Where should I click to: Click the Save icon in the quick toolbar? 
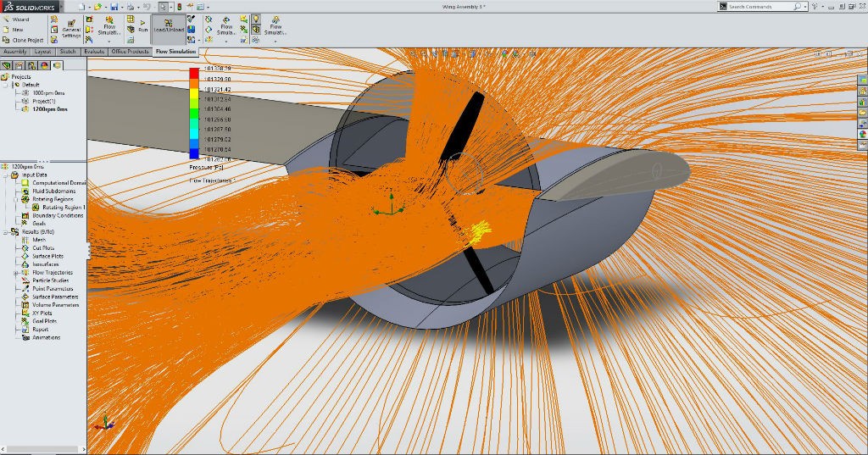point(114,7)
